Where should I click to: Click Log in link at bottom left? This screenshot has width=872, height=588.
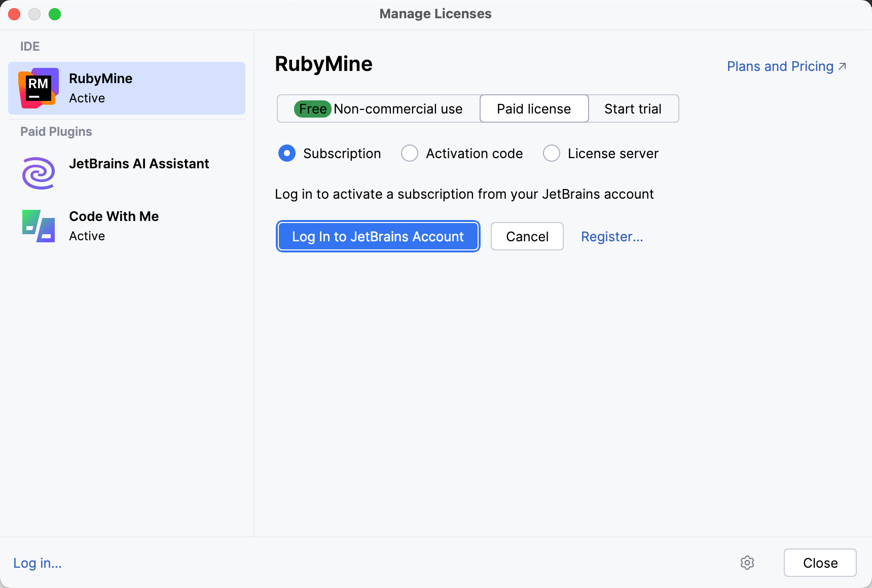coord(37,563)
